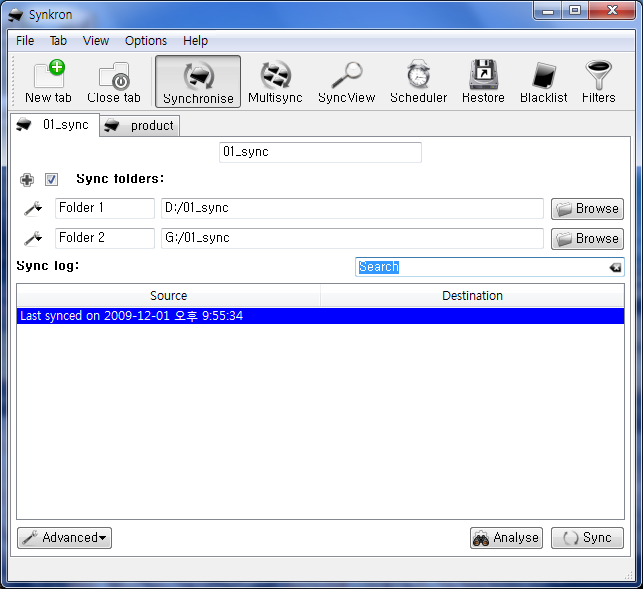This screenshot has width=643, height=589.
Task: Open the wrench options for Folder 2
Action: coord(33,238)
